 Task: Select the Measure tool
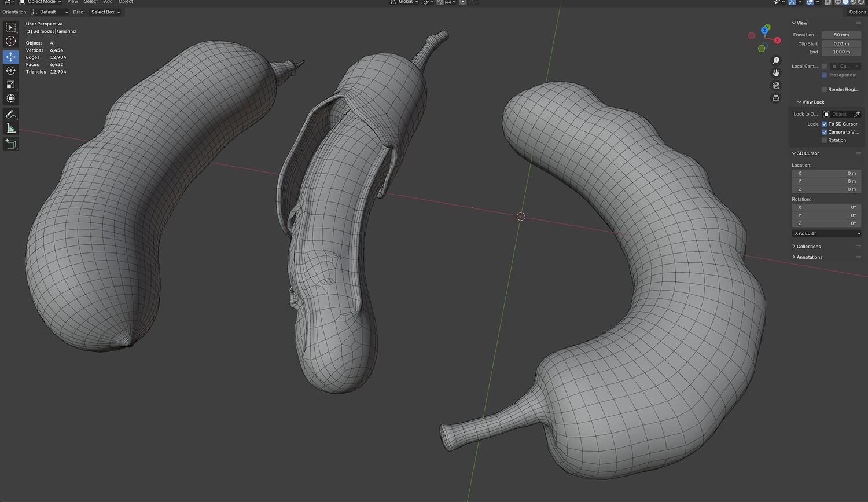(10, 128)
